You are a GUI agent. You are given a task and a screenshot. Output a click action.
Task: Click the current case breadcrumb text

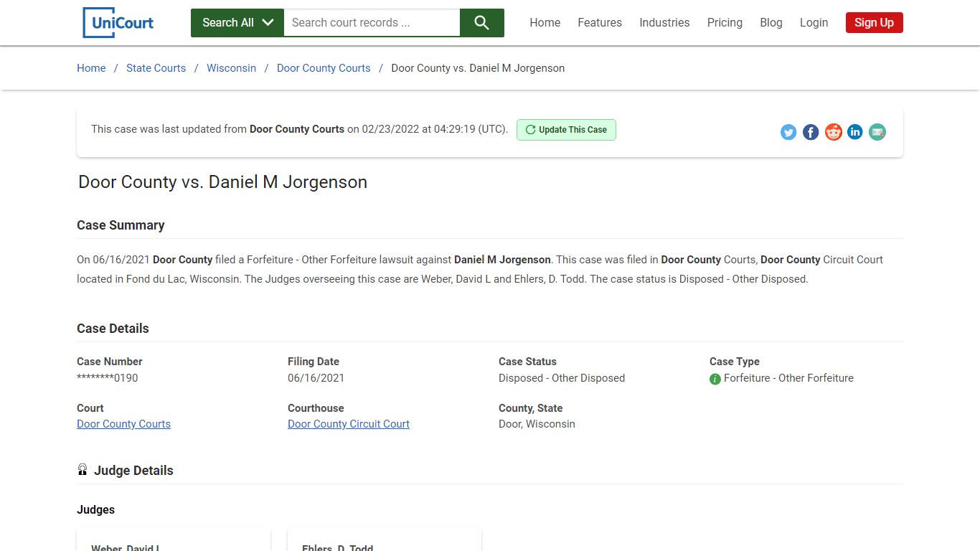pos(478,68)
